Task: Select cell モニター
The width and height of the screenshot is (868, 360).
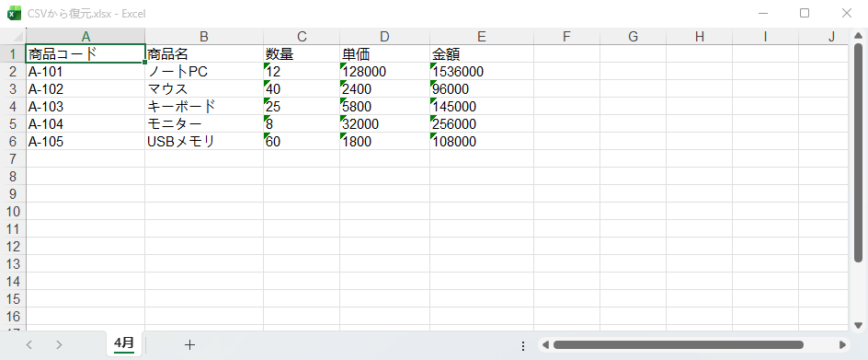Action: pyautogui.click(x=204, y=123)
